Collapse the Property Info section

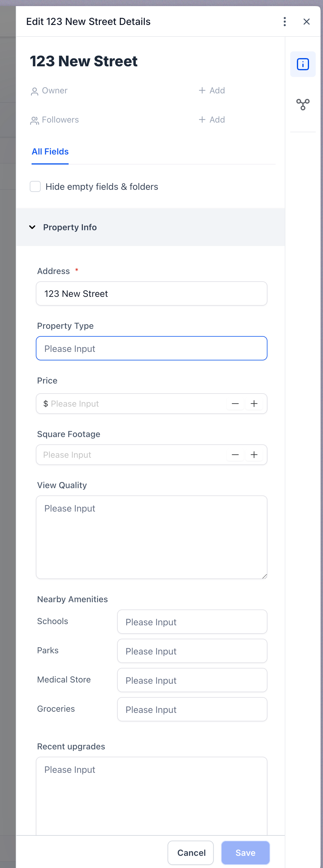click(32, 227)
